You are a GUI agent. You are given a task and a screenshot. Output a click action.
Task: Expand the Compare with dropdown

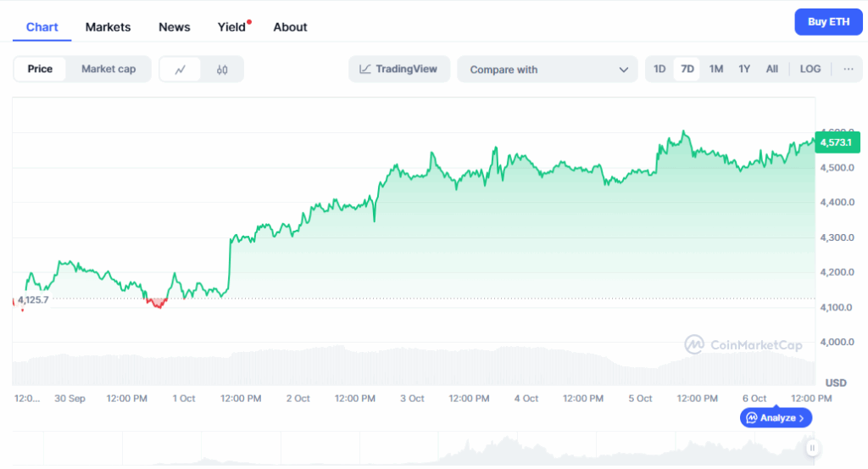coord(548,70)
